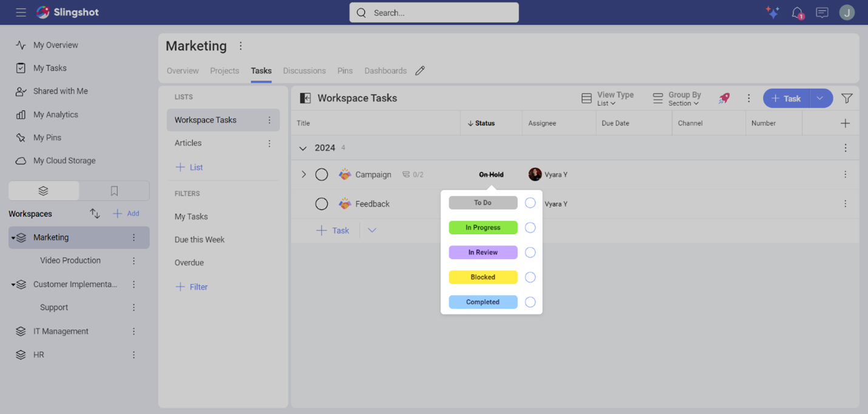Open the IT Management workspace
The image size is (868, 414).
pyautogui.click(x=61, y=331)
